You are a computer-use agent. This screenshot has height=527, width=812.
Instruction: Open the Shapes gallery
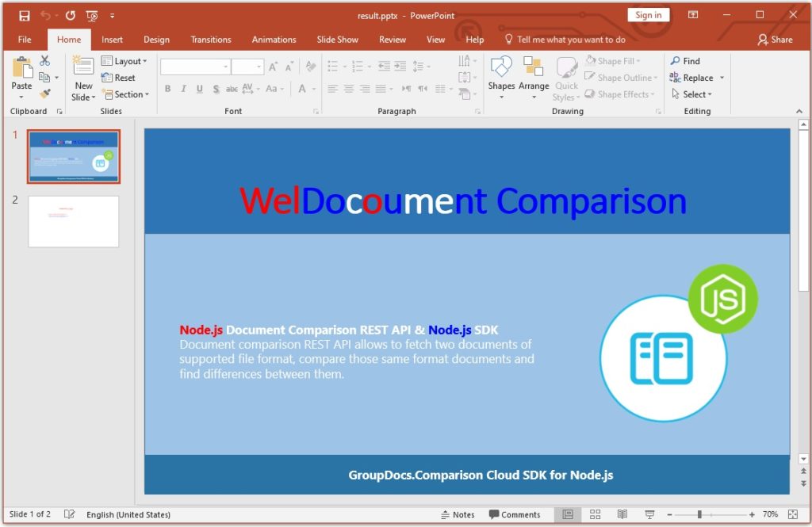501,74
